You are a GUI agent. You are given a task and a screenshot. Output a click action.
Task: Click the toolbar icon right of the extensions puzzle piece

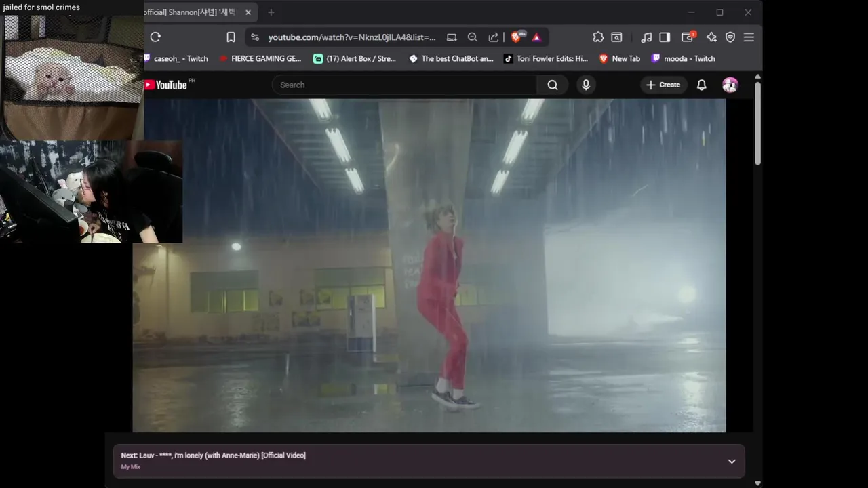[617, 37]
